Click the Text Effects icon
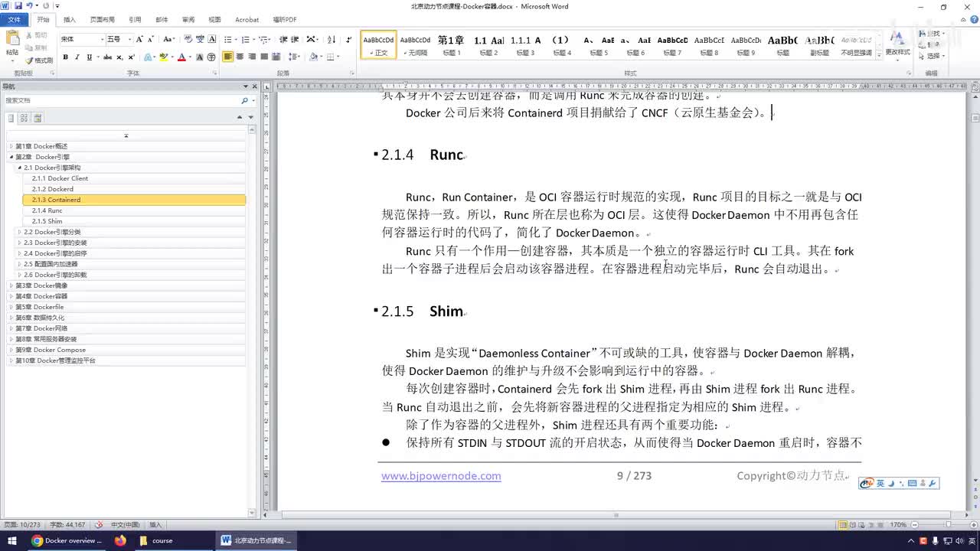Image resolution: width=980 pixels, height=551 pixels. point(149,57)
